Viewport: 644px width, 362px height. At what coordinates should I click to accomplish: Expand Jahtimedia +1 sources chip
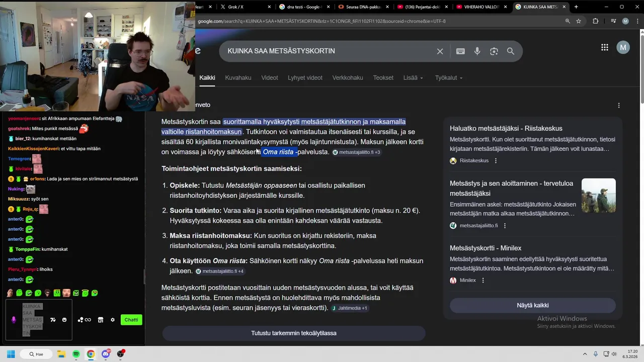pos(349,308)
